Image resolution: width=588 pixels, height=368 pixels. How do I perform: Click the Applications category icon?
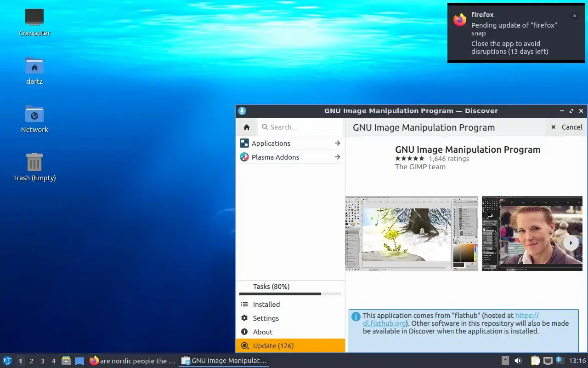pyautogui.click(x=244, y=144)
